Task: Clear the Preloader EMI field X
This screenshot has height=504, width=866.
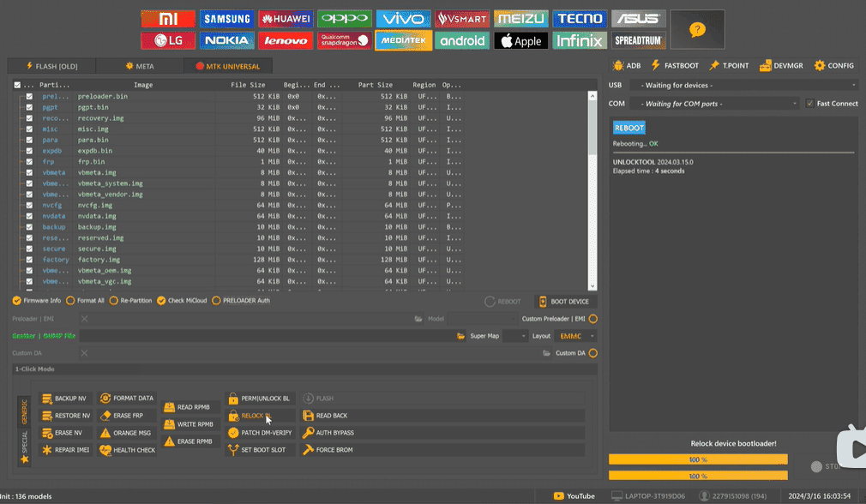Action: (84, 319)
